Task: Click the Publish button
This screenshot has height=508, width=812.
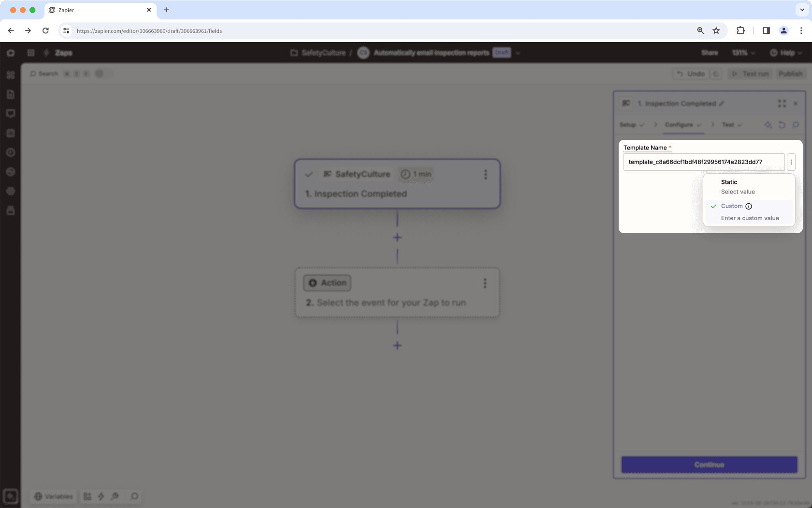Action: pos(790,74)
